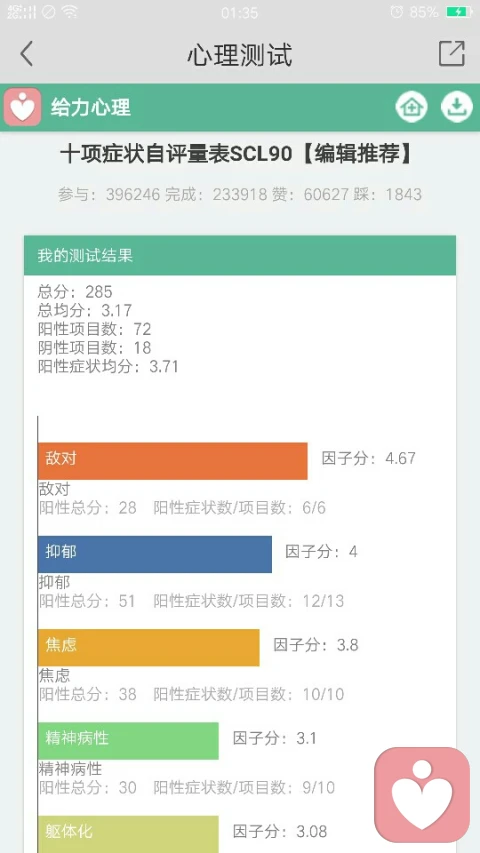Tap the yellow 焦虑 factor bar
The height and width of the screenshot is (853, 480).
click(149, 647)
